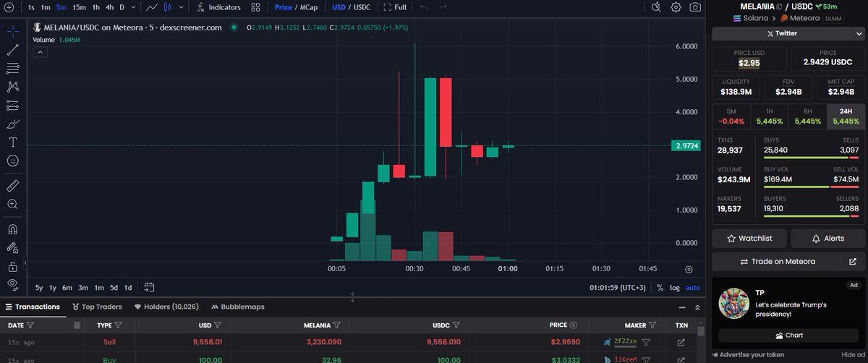Switch chart to 1h interval
Image resolution: width=868 pixels, height=363 pixels.
(x=96, y=7)
